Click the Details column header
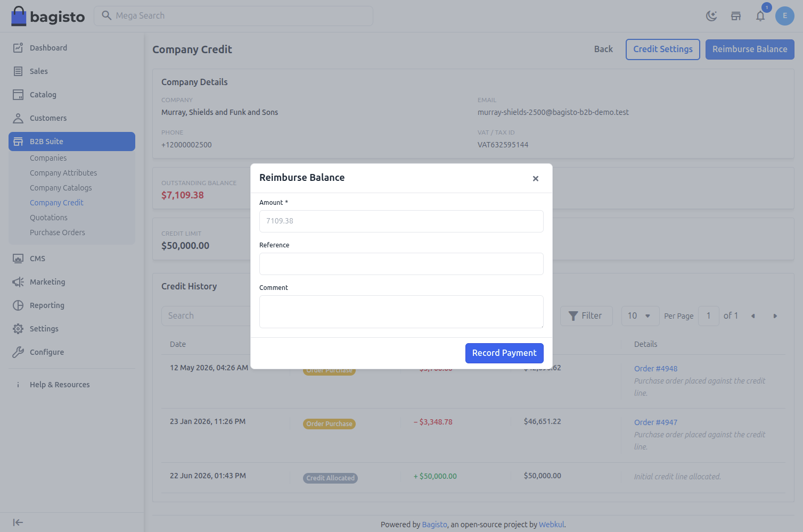 click(x=645, y=344)
